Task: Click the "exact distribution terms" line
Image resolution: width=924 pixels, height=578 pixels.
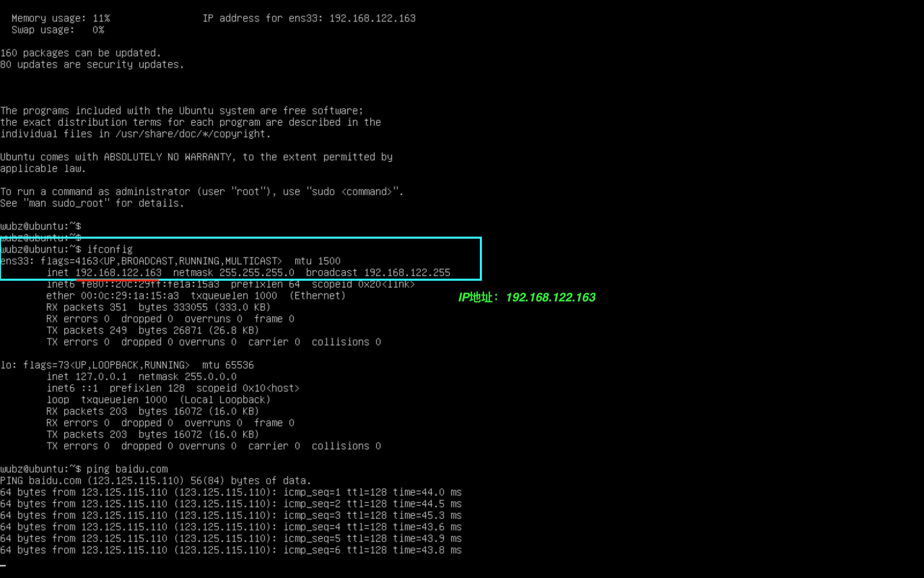Action: [x=191, y=122]
